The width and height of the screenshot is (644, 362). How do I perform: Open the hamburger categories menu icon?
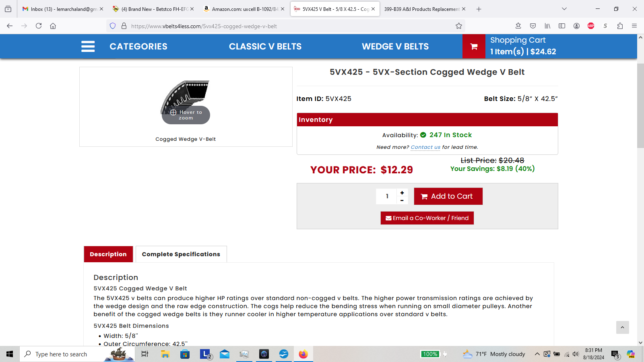coord(88,46)
